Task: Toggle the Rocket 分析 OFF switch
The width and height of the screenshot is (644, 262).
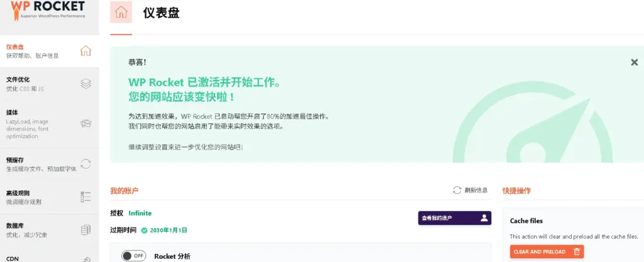Action: pos(133,256)
